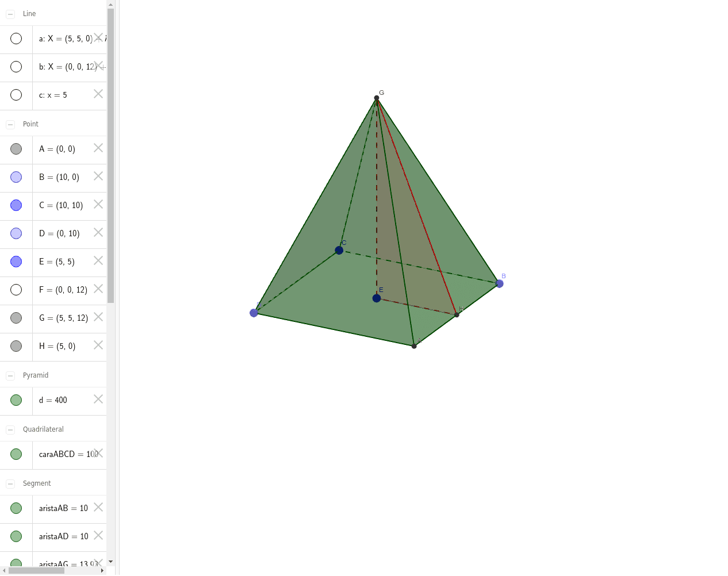Remove point B with its X icon
The width and height of the screenshot is (728, 576).
[98, 176]
